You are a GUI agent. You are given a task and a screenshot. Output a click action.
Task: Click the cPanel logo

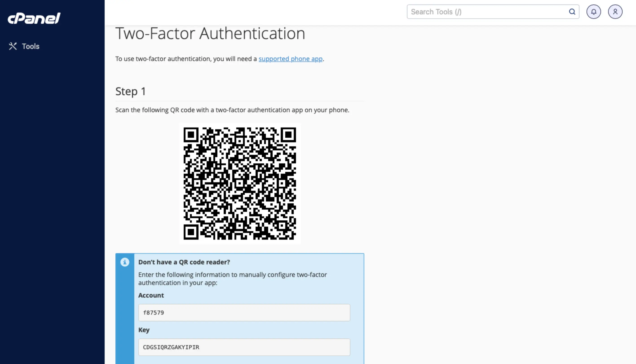[34, 18]
